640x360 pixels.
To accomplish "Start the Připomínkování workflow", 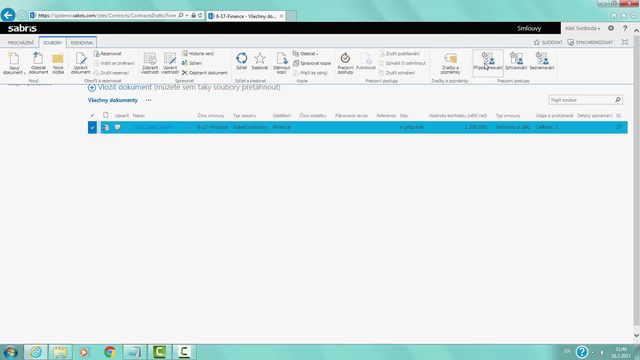I will tap(488, 62).
